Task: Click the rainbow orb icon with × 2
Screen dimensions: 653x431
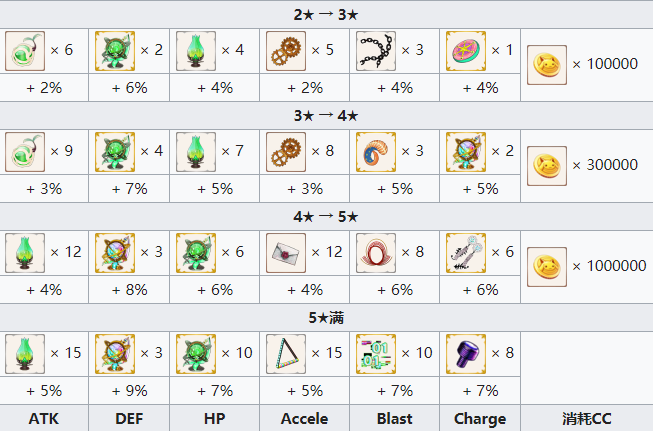Action: 466,152
